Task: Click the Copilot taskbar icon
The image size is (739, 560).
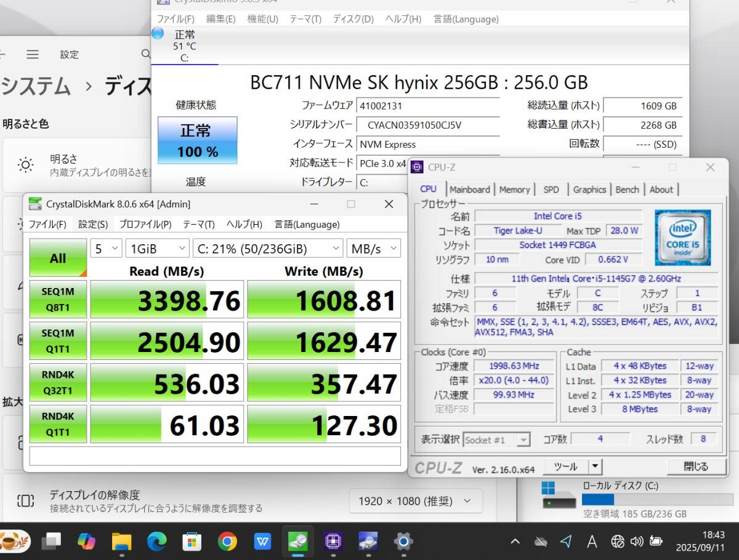Action: (x=86, y=542)
